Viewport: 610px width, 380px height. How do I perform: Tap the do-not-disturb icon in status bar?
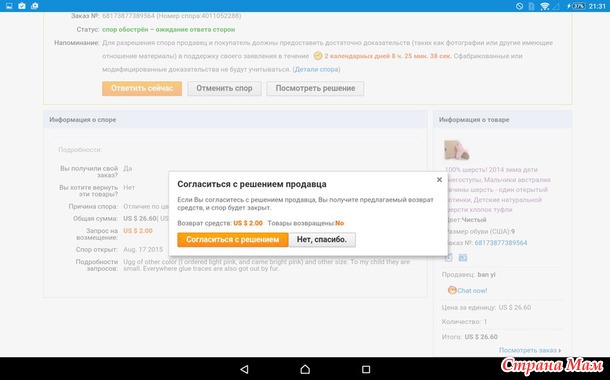519,6
